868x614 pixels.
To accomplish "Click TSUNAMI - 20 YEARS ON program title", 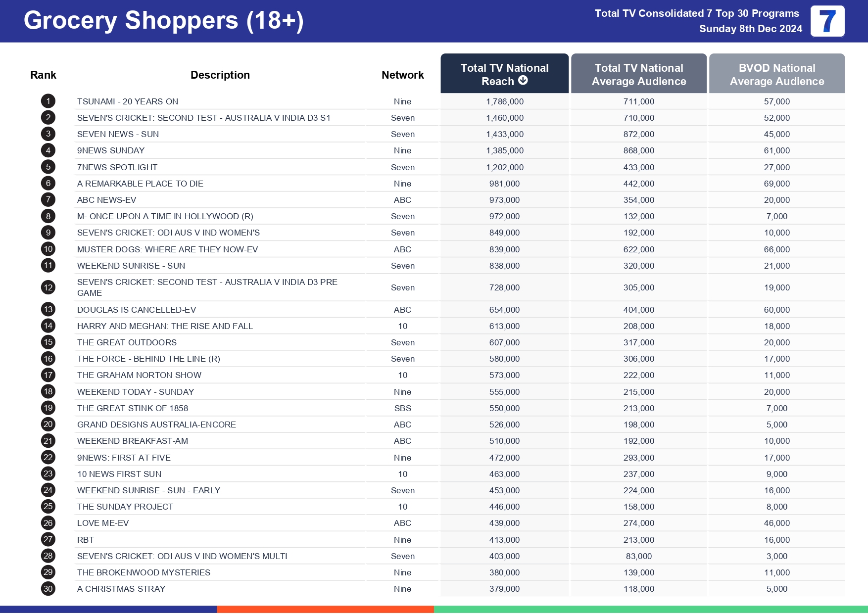I will pos(128,101).
